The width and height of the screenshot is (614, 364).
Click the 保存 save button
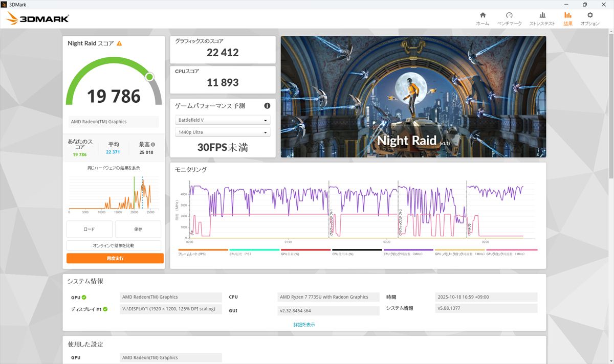(138, 230)
